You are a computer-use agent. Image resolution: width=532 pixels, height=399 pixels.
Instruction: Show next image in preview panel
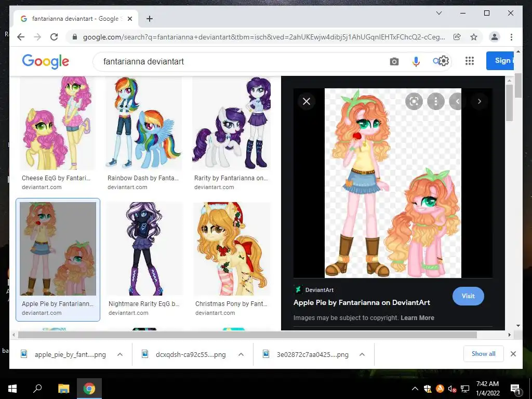479,101
